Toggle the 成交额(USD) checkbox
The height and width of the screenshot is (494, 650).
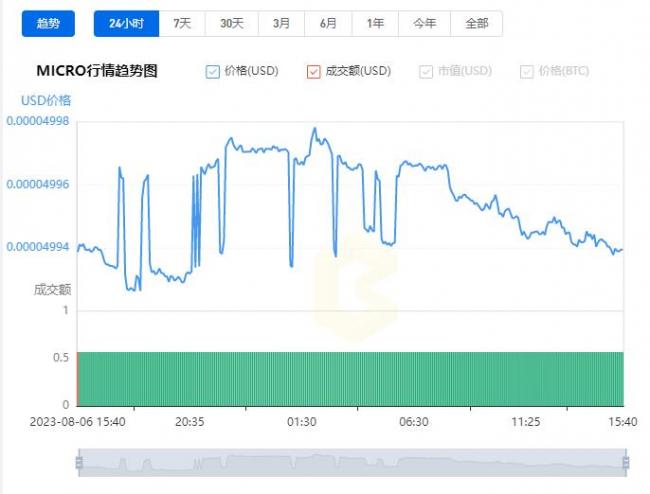(x=314, y=72)
